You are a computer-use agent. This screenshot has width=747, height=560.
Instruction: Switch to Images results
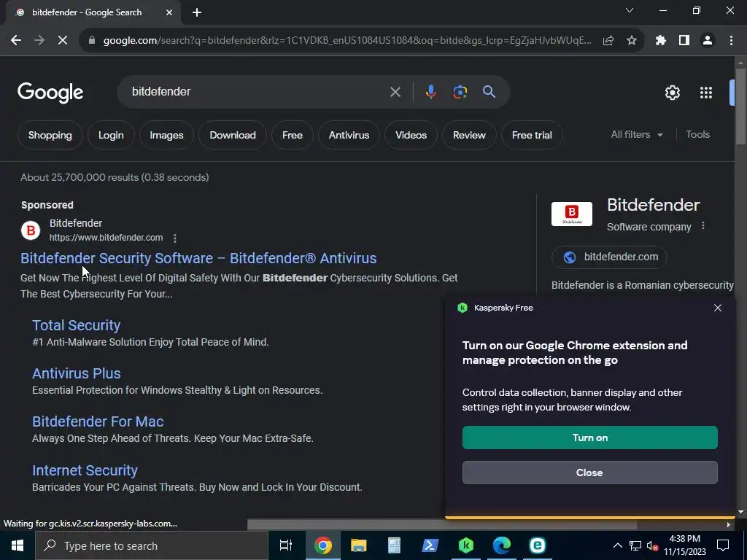point(166,135)
